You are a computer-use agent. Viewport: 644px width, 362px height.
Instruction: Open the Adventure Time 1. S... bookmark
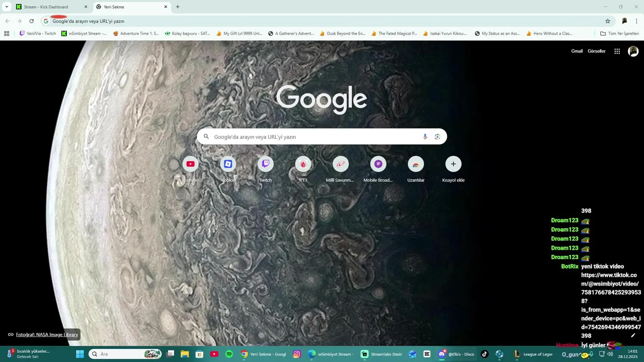[x=136, y=34]
